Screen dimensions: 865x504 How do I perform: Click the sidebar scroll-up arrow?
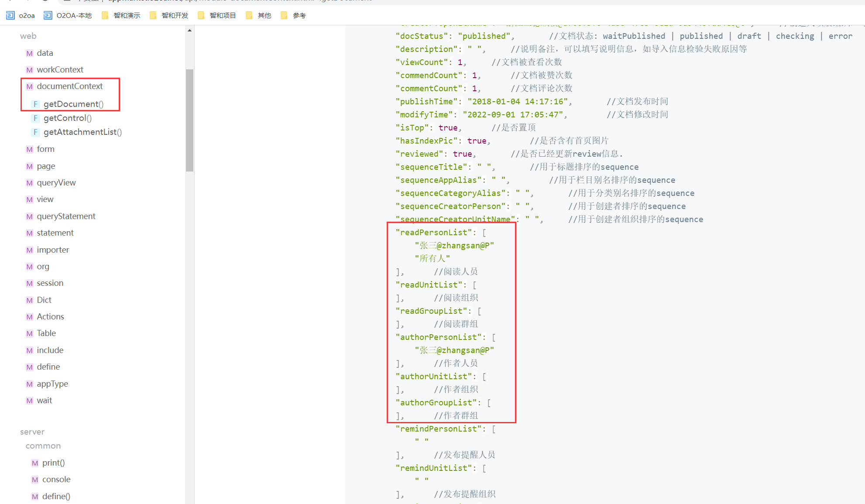pos(189,31)
